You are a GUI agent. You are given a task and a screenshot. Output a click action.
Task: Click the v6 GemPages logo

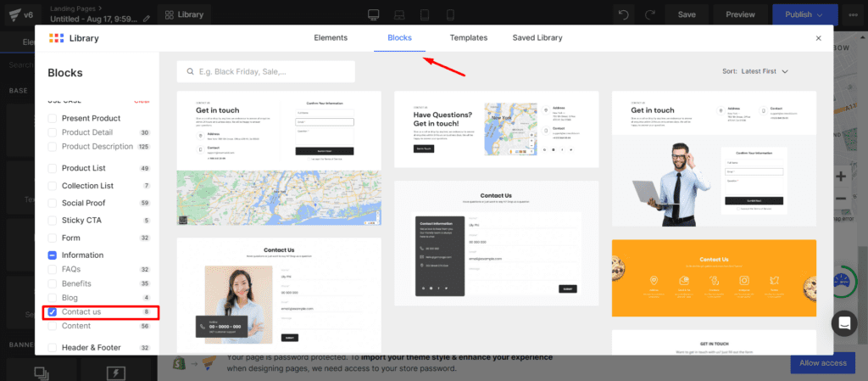19,14
